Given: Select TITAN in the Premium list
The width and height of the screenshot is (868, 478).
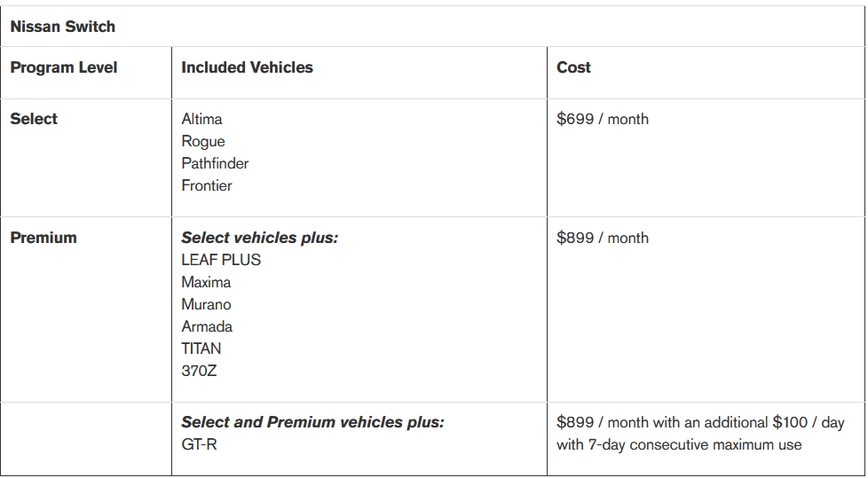Looking at the screenshot, I should coord(201,349).
